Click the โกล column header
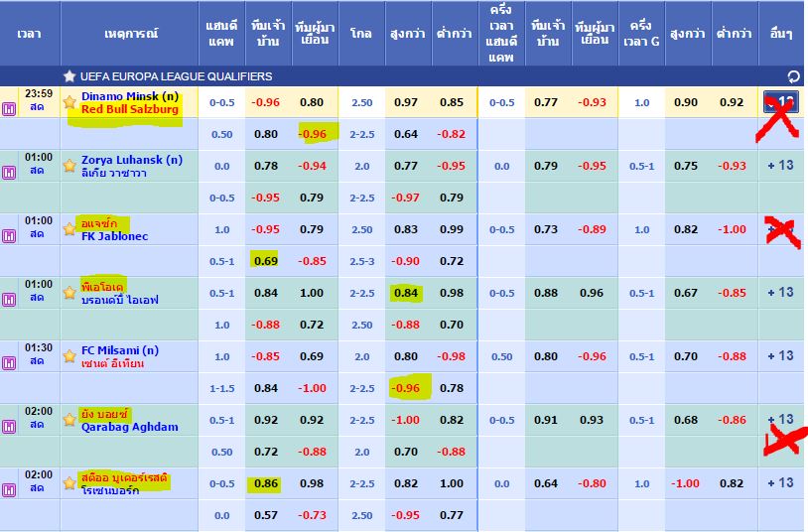The height and width of the screenshot is (532, 808). [361, 34]
